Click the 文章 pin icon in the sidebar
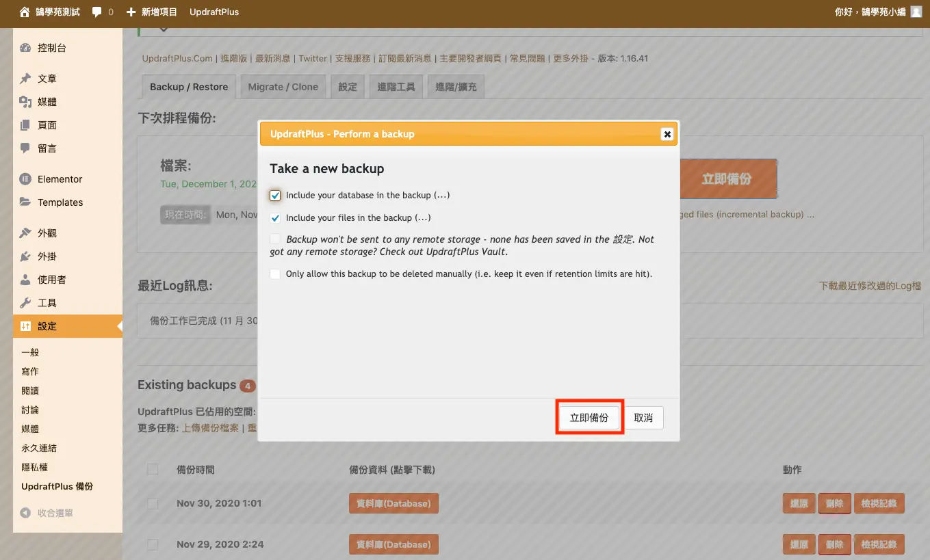 (25, 79)
